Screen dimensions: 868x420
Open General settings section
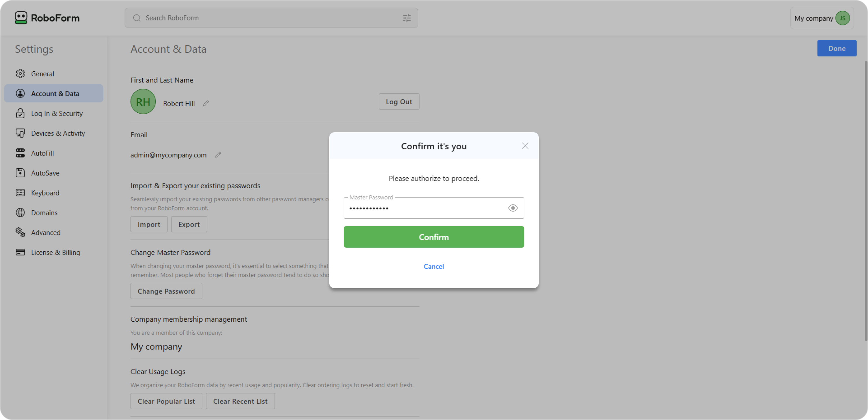tap(54, 73)
